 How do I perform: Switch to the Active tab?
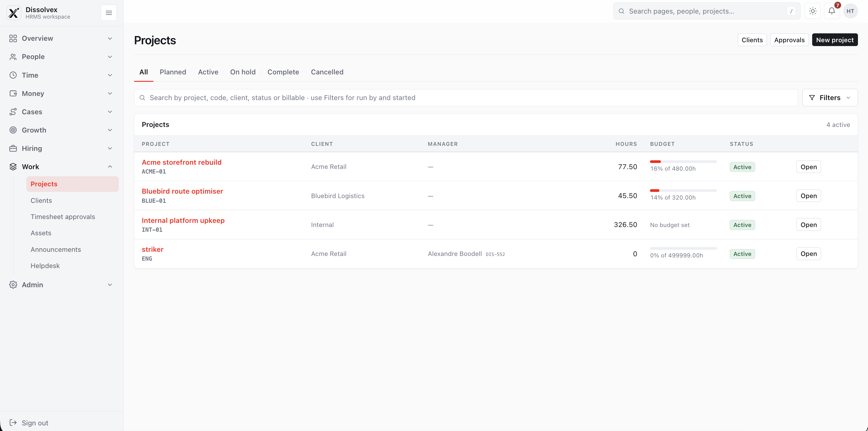(208, 72)
